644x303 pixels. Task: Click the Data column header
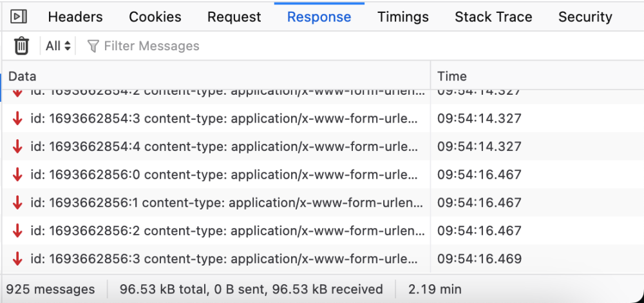pyautogui.click(x=216, y=76)
